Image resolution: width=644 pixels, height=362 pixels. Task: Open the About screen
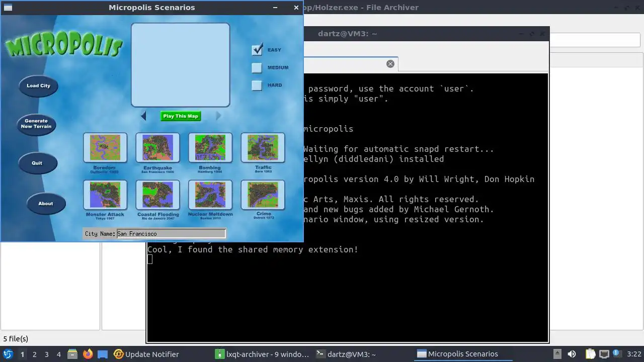tap(46, 204)
